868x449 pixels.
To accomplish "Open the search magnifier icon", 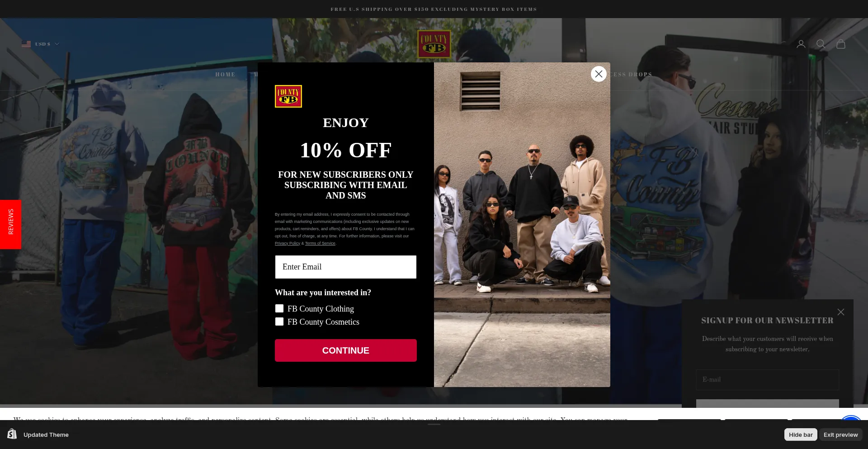I will (821, 44).
